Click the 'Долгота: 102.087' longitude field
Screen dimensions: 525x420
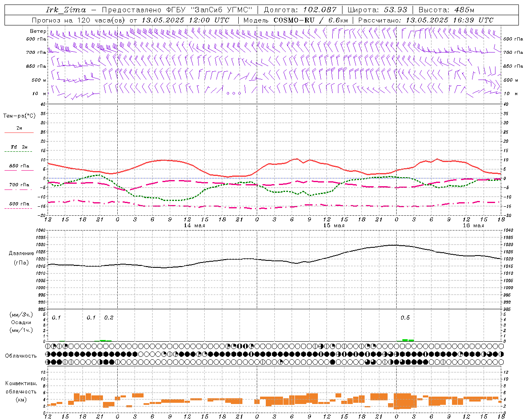click(300, 10)
